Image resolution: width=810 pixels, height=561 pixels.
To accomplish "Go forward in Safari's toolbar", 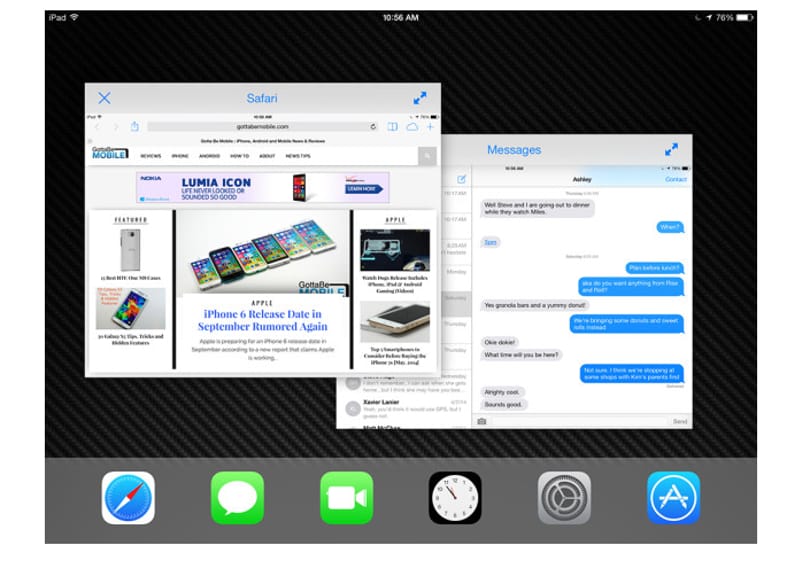I will coord(116,127).
